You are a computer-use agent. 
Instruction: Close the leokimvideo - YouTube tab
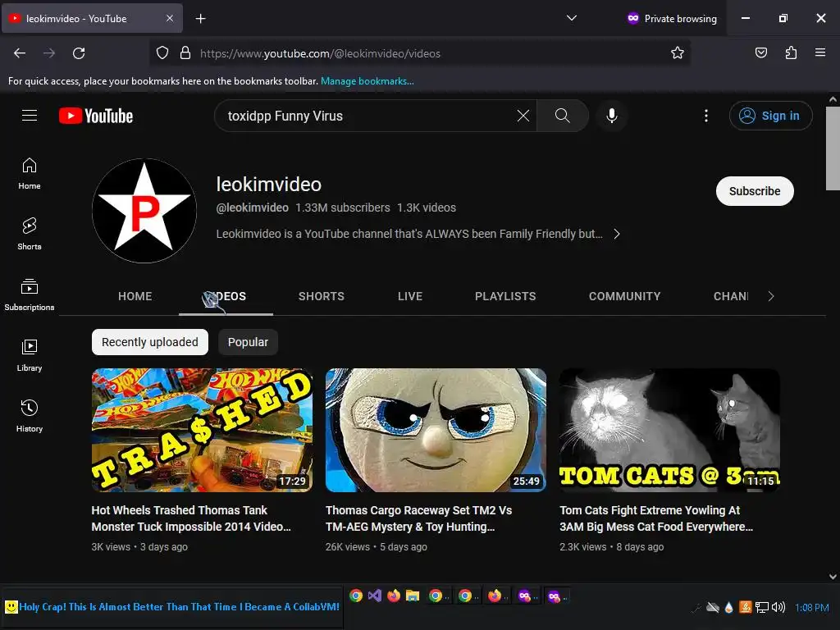(169, 18)
